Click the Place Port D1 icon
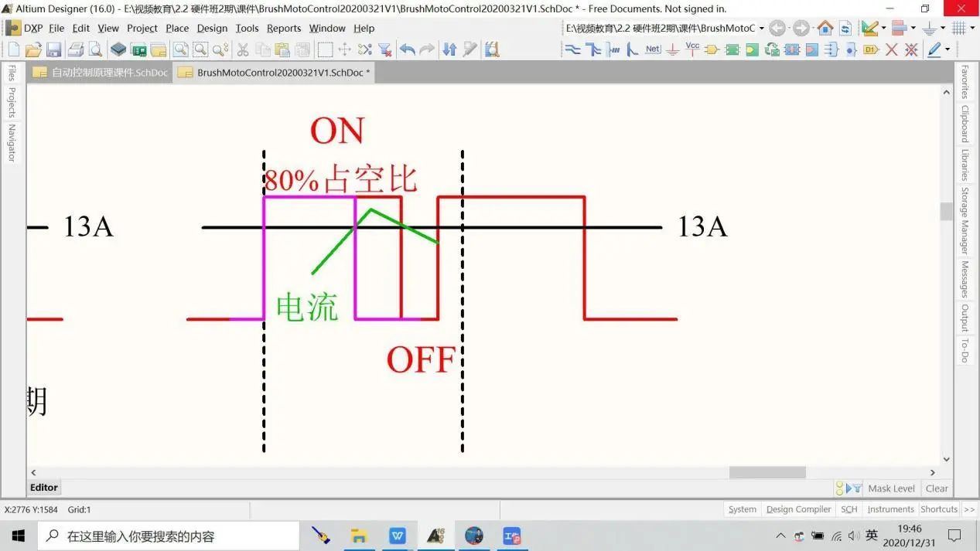The image size is (980, 551). coord(871,49)
